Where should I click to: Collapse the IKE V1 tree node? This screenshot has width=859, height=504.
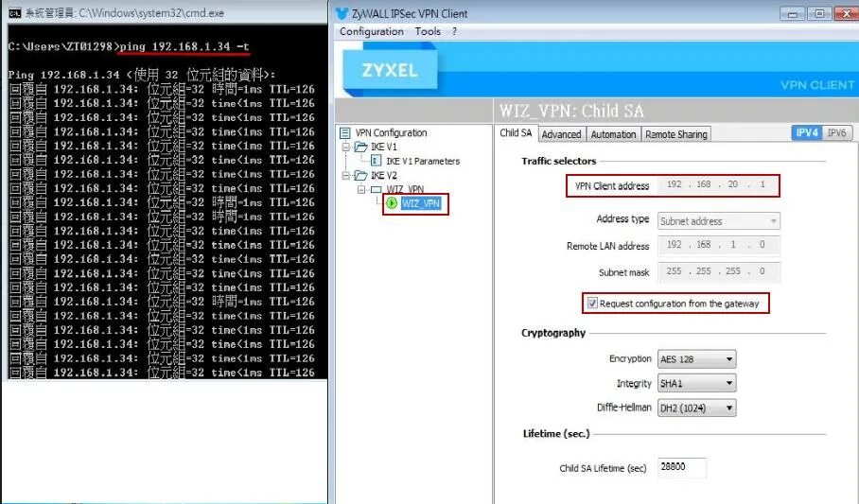345,147
